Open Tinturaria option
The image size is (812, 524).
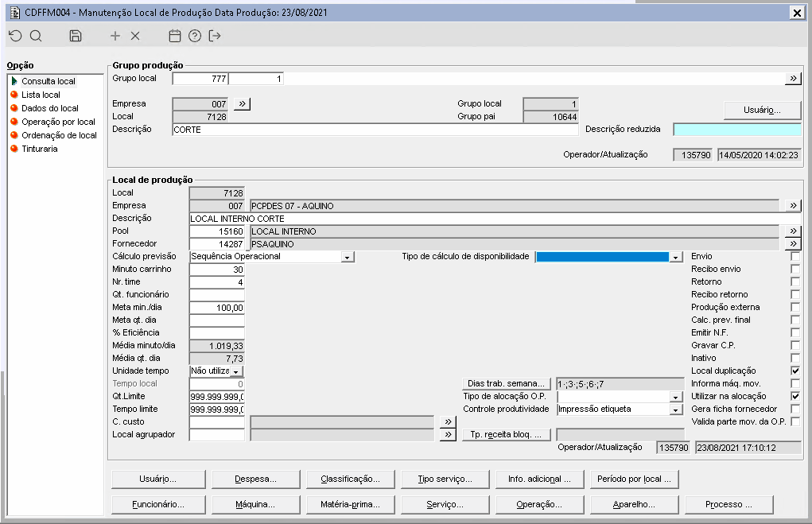coord(39,149)
